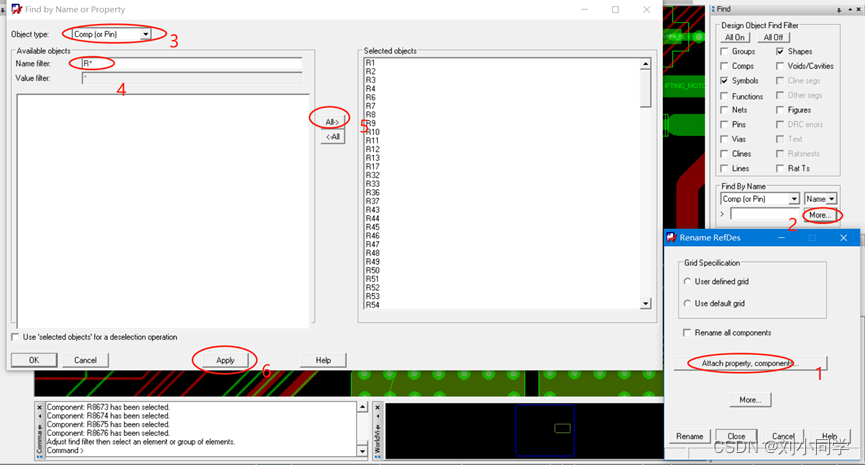Enable the Groups checkbox in Find filter

tap(725, 51)
